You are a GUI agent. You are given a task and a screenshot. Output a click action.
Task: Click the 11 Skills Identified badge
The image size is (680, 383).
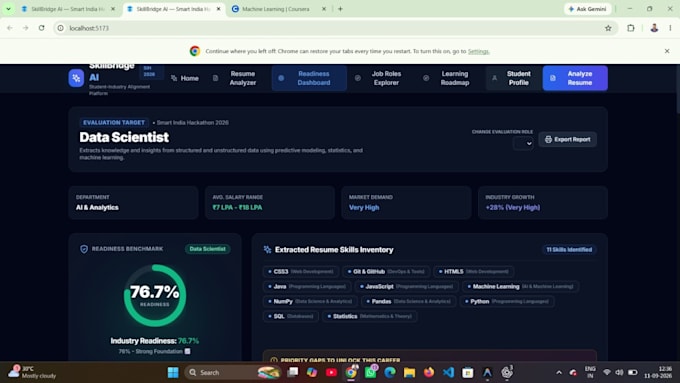click(569, 249)
